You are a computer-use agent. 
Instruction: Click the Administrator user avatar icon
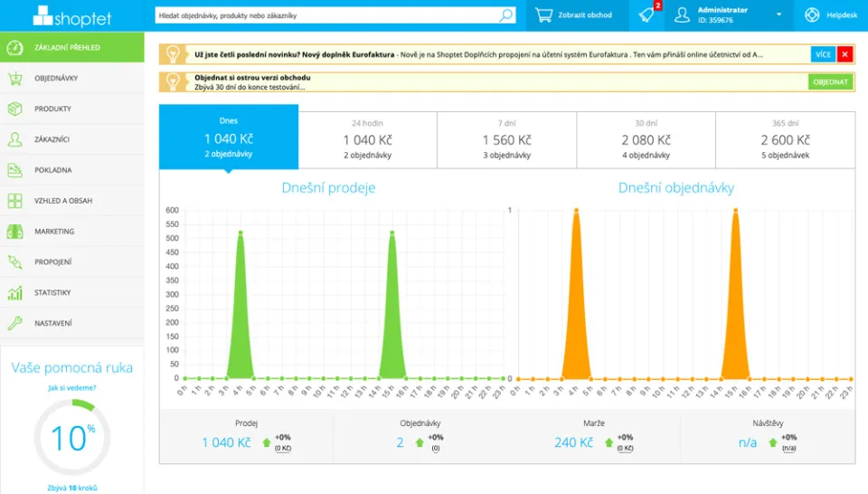tap(682, 15)
